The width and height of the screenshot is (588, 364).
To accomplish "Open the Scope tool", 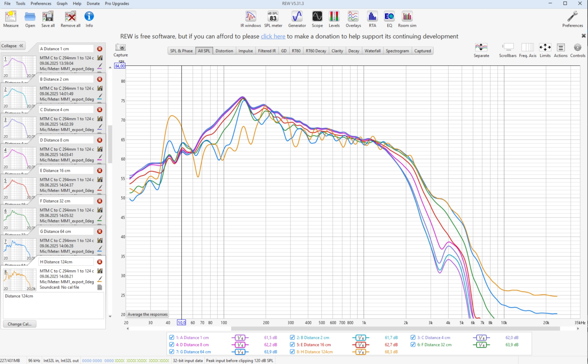I will click(x=317, y=19).
